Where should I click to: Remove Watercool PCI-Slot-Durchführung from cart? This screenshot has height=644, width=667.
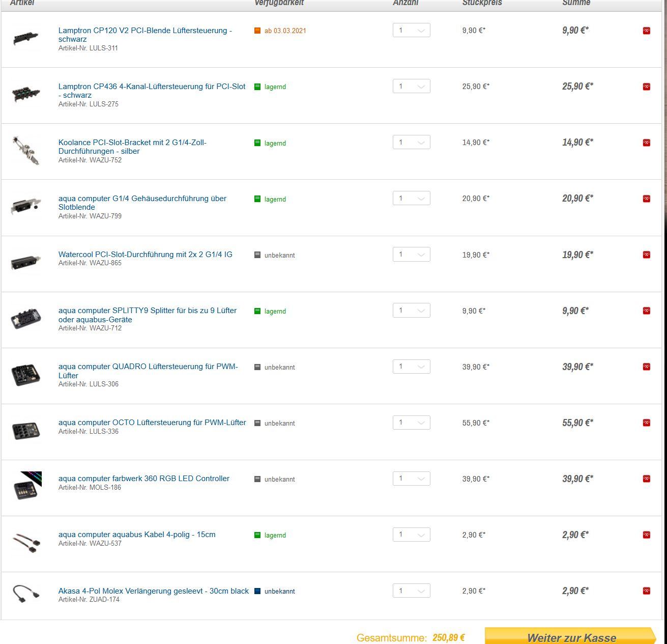click(646, 255)
